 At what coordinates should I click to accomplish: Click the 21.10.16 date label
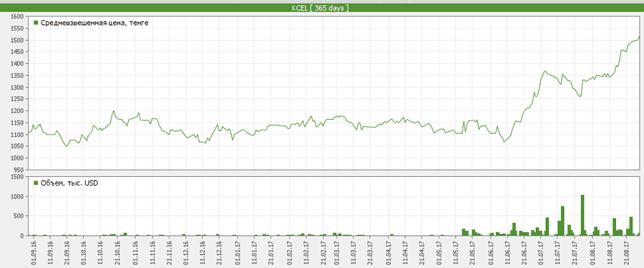tap(117, 252)
